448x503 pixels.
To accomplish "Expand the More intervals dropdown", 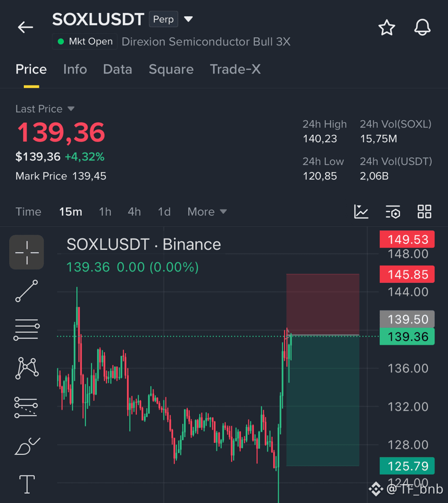I will [x=207, y=211].
